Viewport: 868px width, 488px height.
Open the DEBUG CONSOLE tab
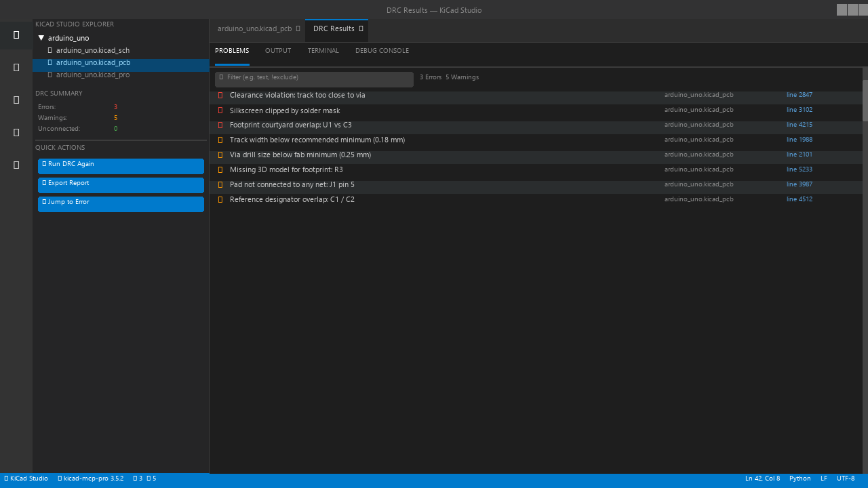click(382, 51)
